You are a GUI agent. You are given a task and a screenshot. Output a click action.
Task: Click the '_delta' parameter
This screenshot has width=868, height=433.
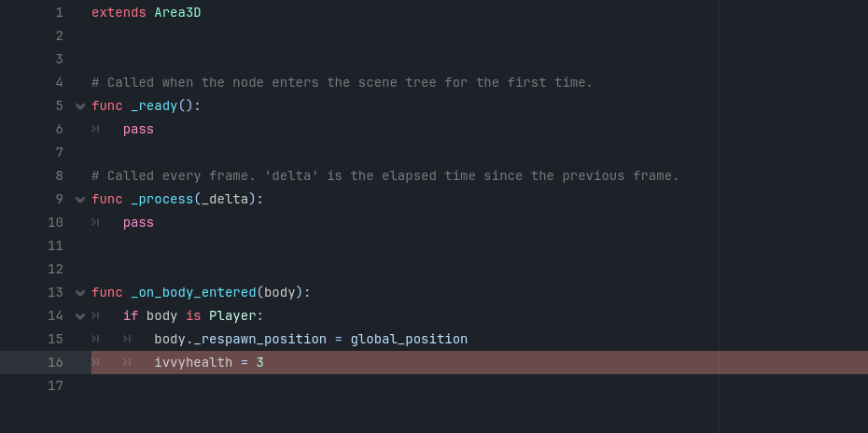pyautogui.click(x=229, y=200)
